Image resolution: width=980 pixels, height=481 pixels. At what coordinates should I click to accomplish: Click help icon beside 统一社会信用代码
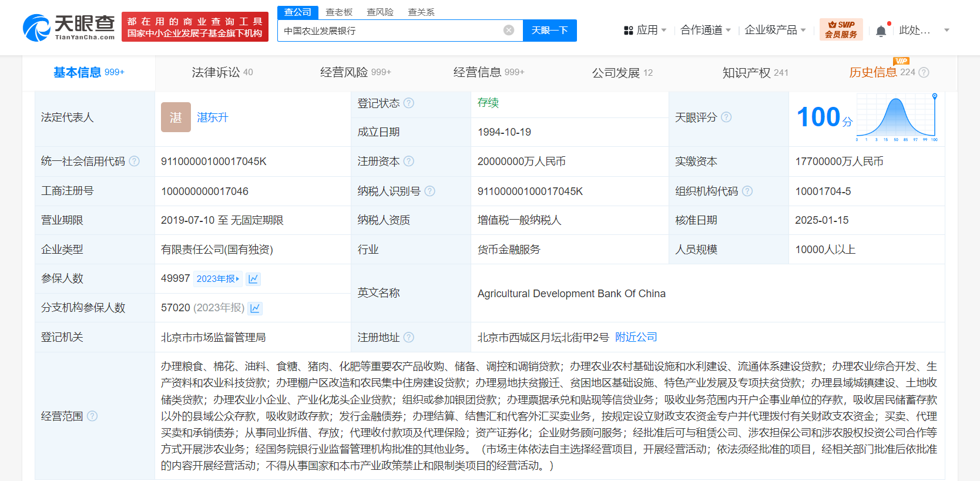[x=135, y=162]
